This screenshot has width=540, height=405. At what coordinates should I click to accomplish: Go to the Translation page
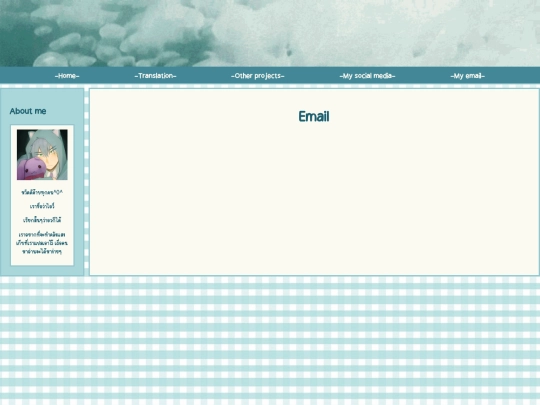[155, 76]
